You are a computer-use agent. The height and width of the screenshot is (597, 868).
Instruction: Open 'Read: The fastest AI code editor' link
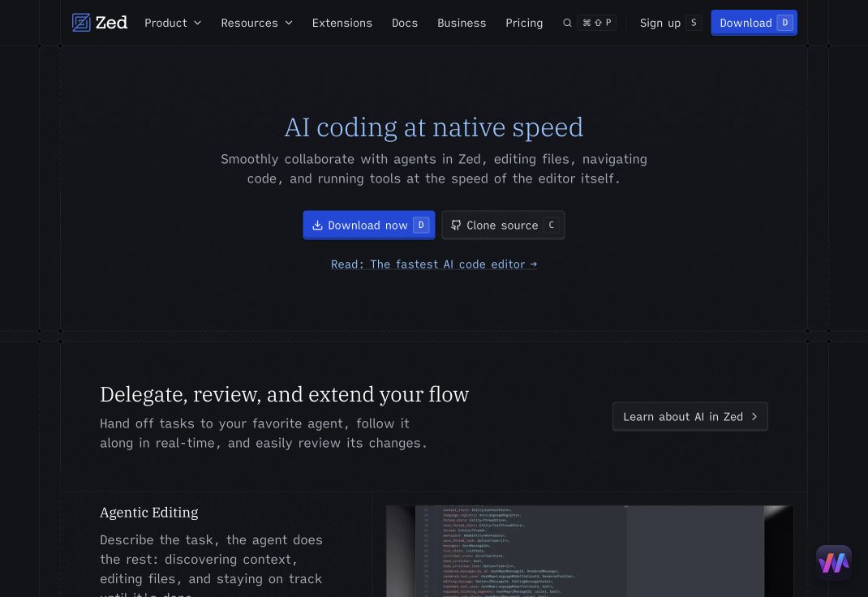tap(434, 264)
